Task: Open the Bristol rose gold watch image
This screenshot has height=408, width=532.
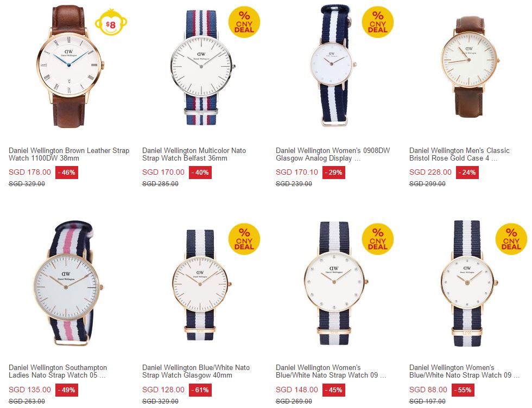Action: [470, 67]
